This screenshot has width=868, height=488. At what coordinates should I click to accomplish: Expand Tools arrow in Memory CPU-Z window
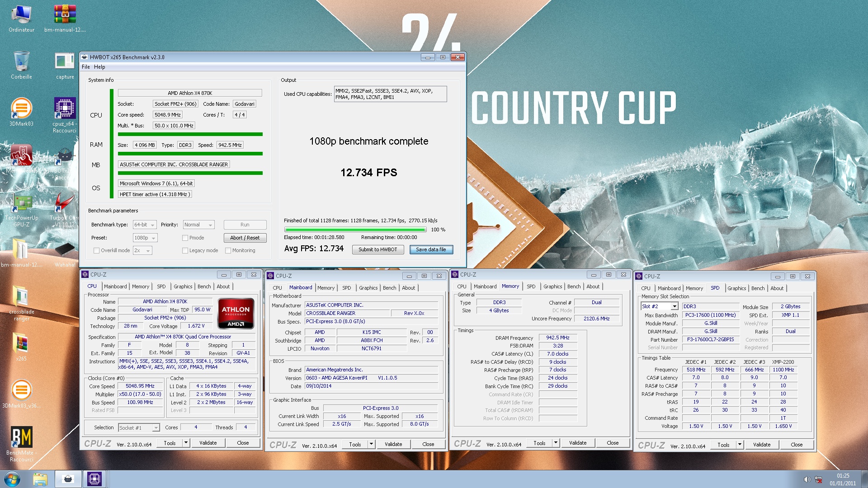556,443
